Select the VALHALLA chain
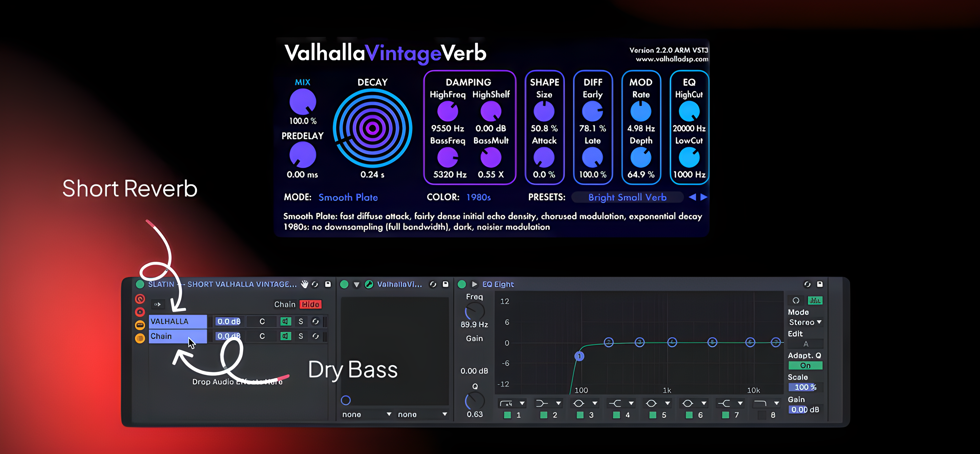Viewport: 980px width, 454px height. click(178, 321)
